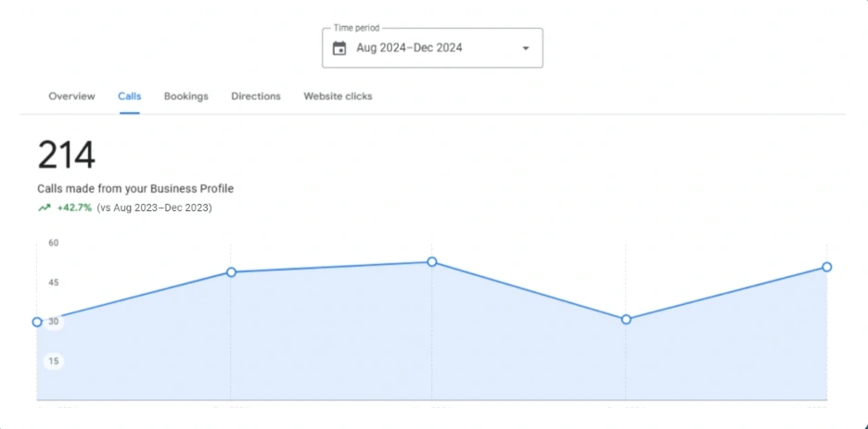Click the dropdown arrow beside Dec 2024
This screenshot has width=868, height=429.
pyautogui.click(x=526, y=48)
